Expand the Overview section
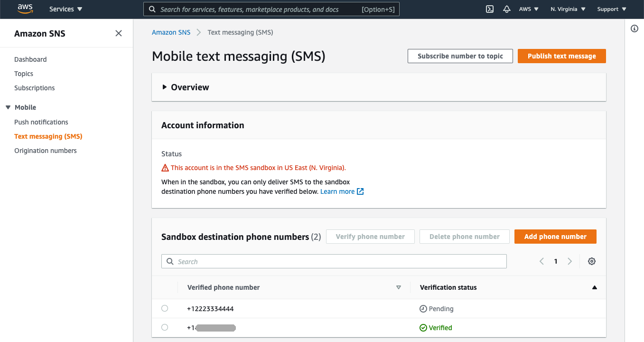The image size is (644, 342). click(x=165, y=87)
